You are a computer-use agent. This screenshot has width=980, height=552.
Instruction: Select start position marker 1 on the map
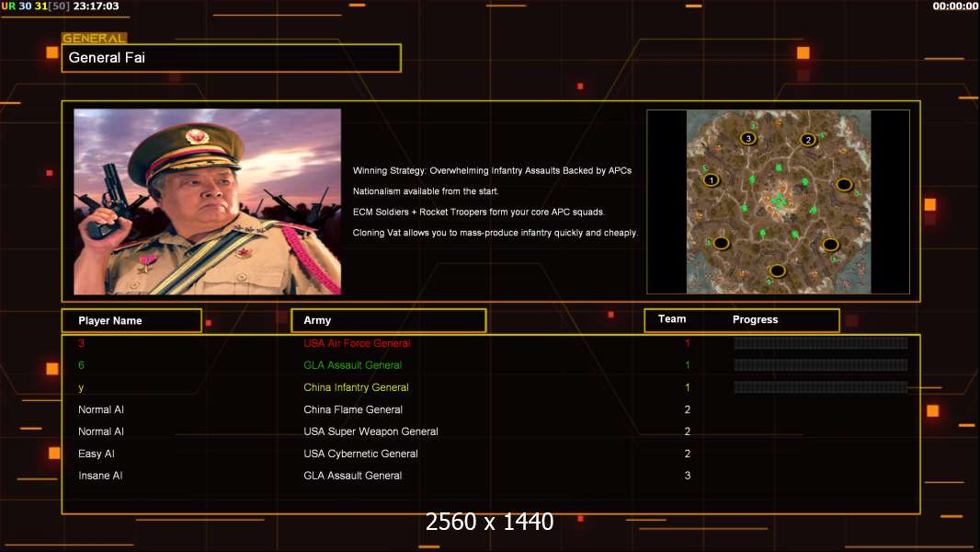(711, 180)
